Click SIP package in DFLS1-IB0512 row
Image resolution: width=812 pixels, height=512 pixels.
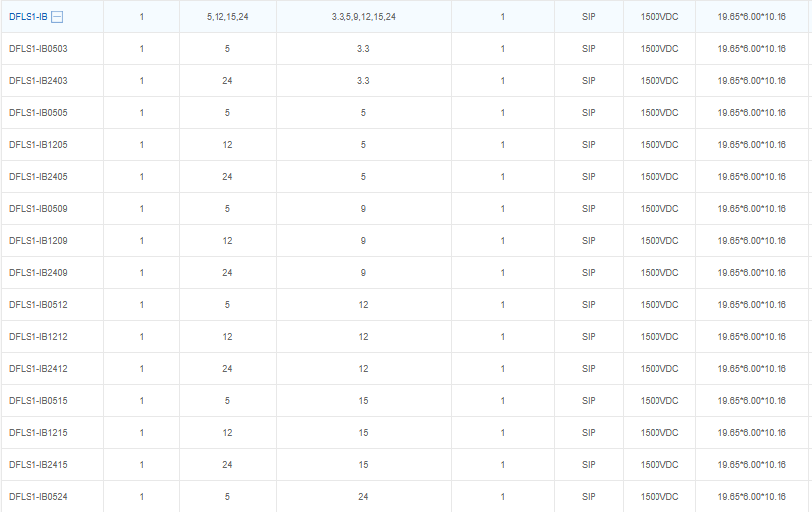[589, 304]
